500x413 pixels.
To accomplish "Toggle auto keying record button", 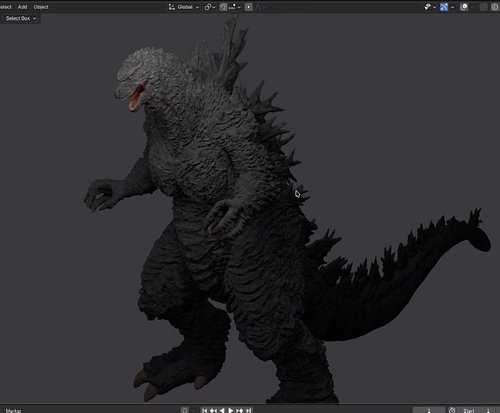I will 184,410.
